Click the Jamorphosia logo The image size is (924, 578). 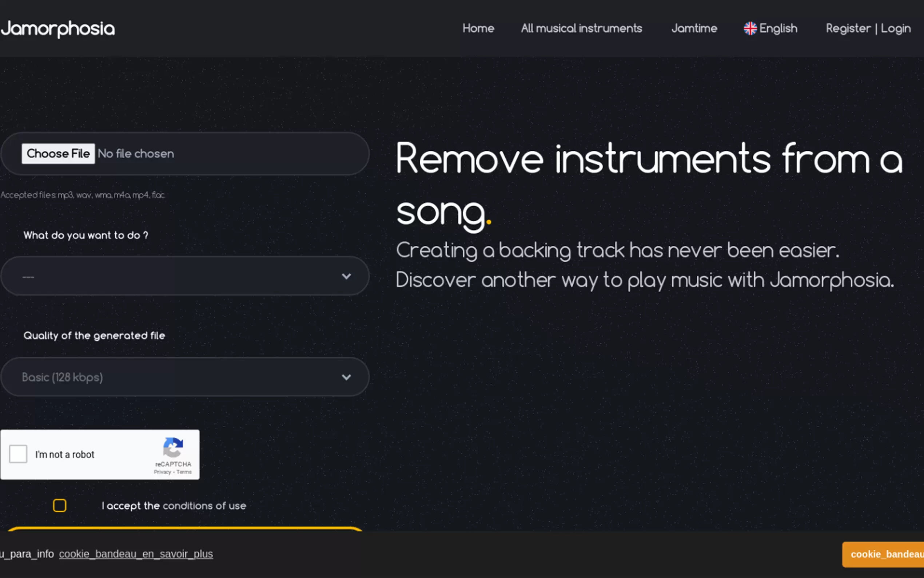58,29
